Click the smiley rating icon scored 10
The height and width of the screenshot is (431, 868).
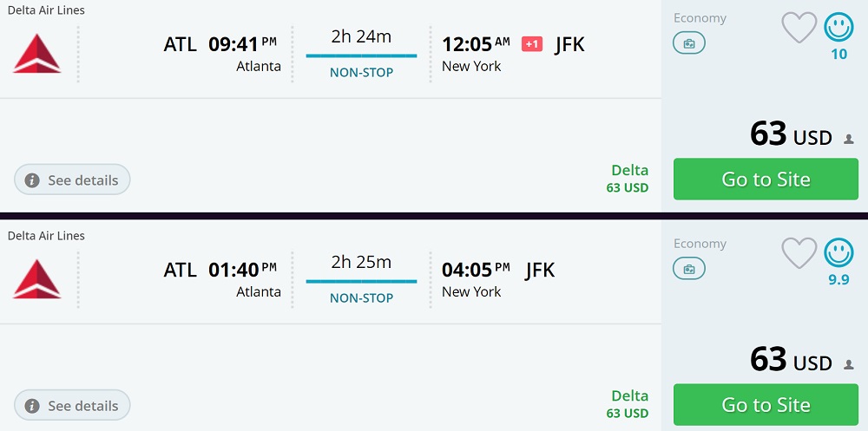point(838,27)
